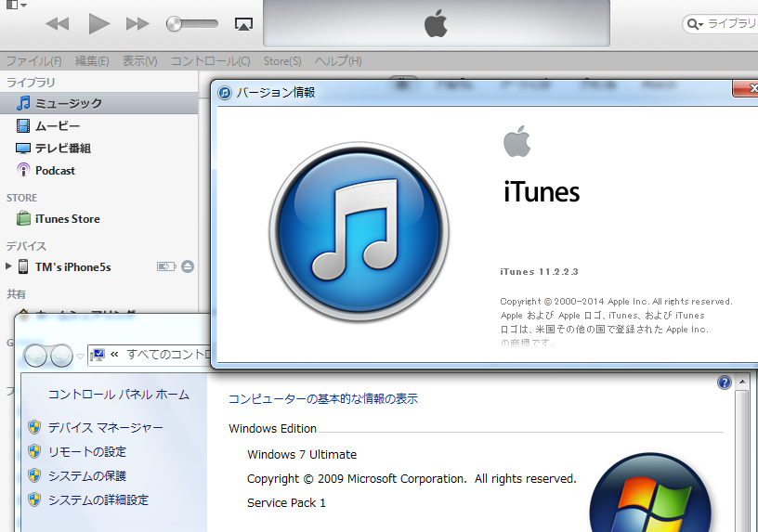Select Podcast in the library sidebar
758x532 pixels.
point(99,171)
